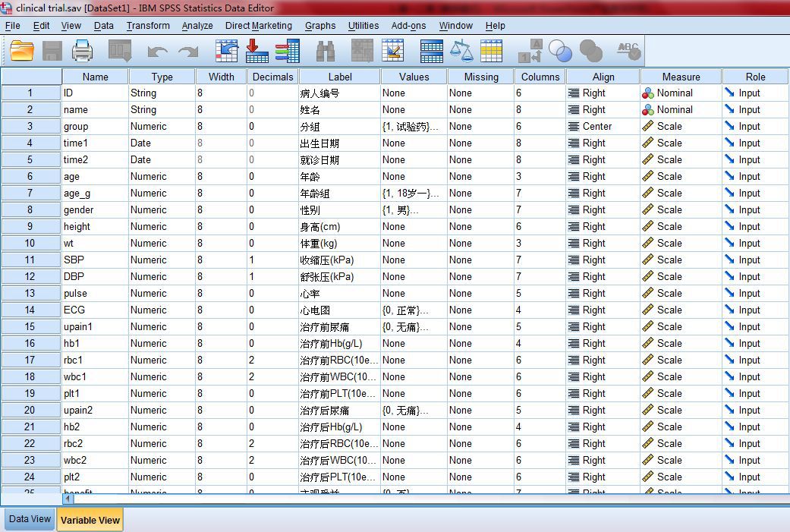Click Type cell 'Date' for time1
Screen dimensions: 790x532
coord(162,143)
